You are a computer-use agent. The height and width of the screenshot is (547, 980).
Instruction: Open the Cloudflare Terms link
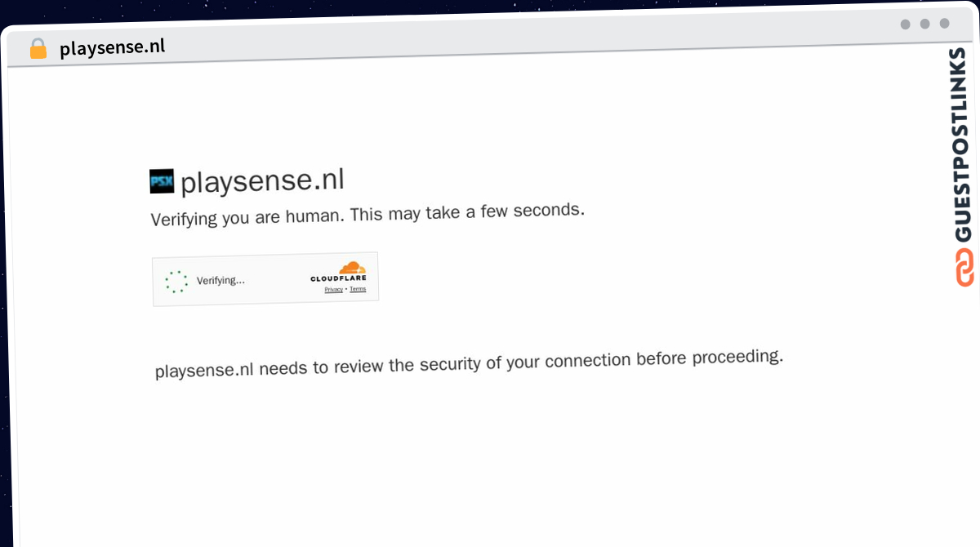tap(358, 289)
